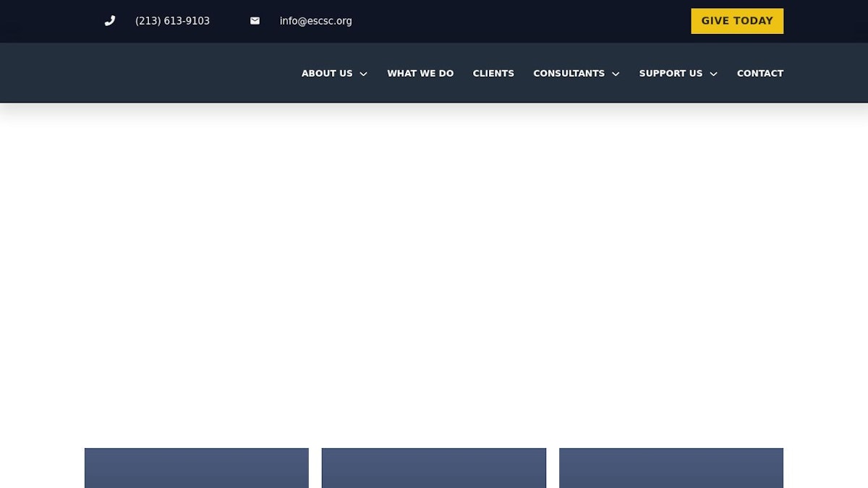The height and width of the screenshot is (488, 868).
Task: Click the dark top bar between email and Give Today
Action: tap(521, 21)
